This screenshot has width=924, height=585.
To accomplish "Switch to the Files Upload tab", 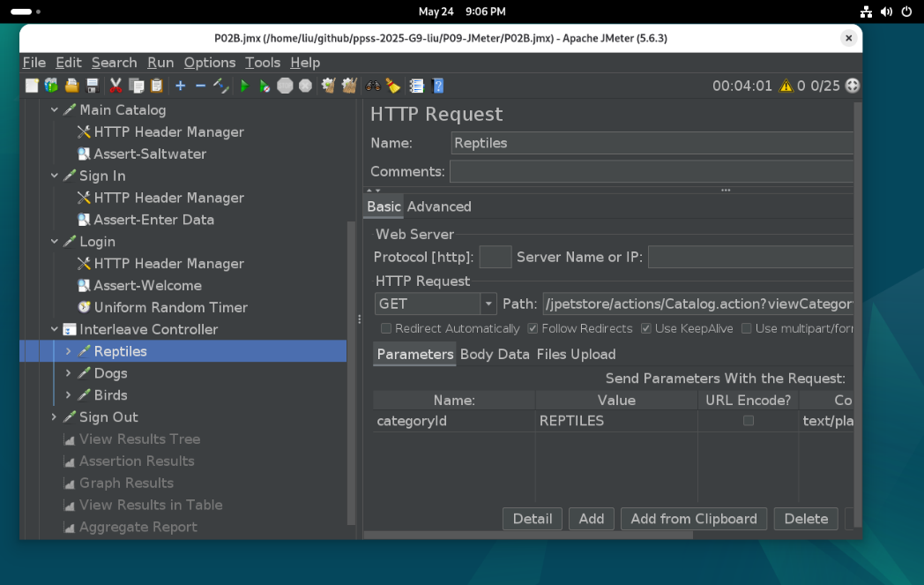I will tap(576, 355).
